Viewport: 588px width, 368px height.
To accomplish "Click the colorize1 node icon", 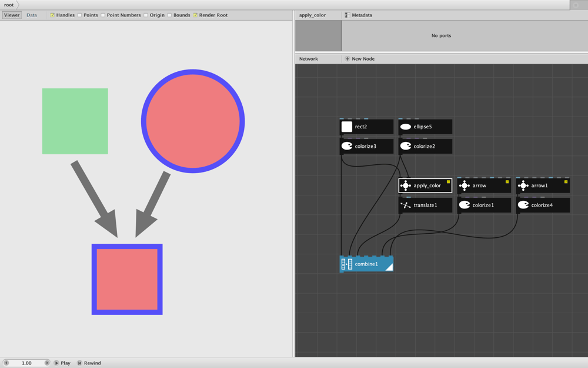I will click(x=465, y=205).
